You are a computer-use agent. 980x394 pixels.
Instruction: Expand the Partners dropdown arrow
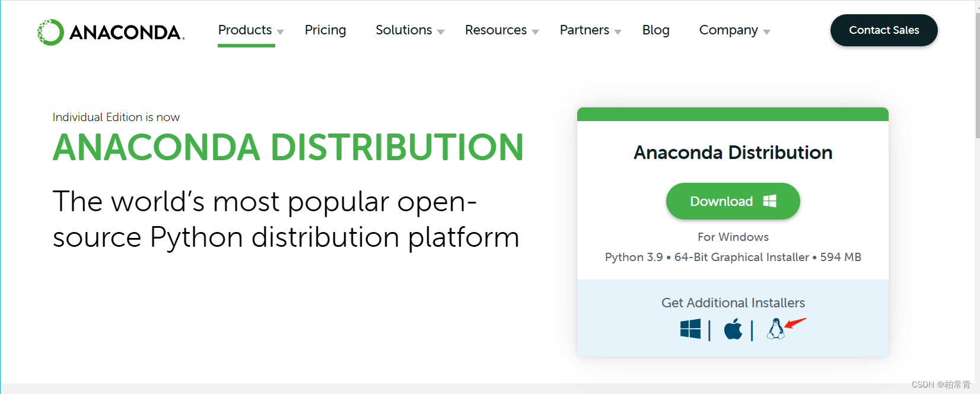[x=618, y=32]
